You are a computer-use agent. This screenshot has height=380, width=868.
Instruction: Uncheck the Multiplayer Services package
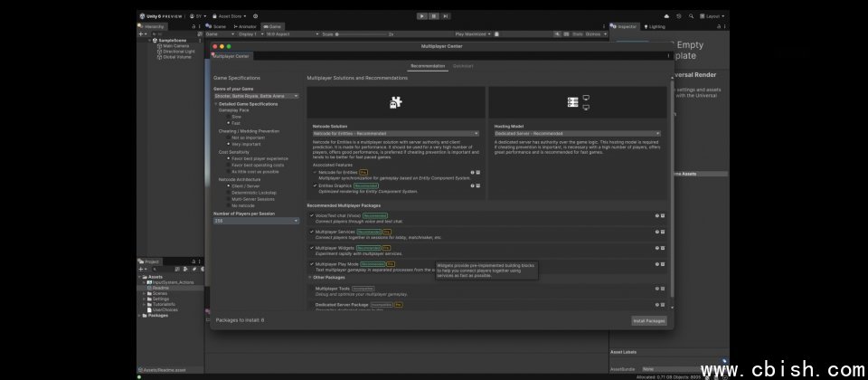pos(312,232)
